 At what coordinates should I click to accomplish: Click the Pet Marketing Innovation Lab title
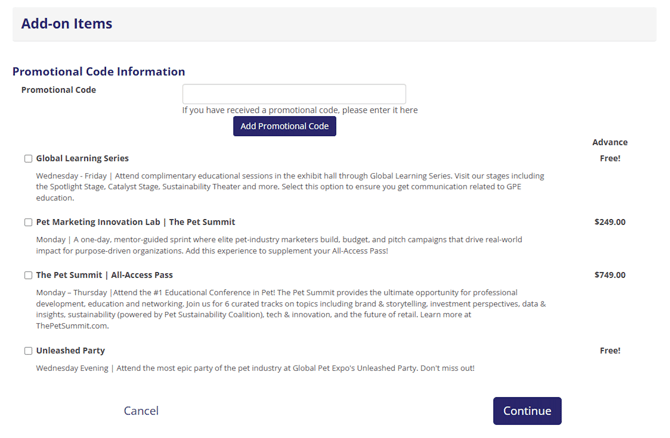(x=135, y=222)
